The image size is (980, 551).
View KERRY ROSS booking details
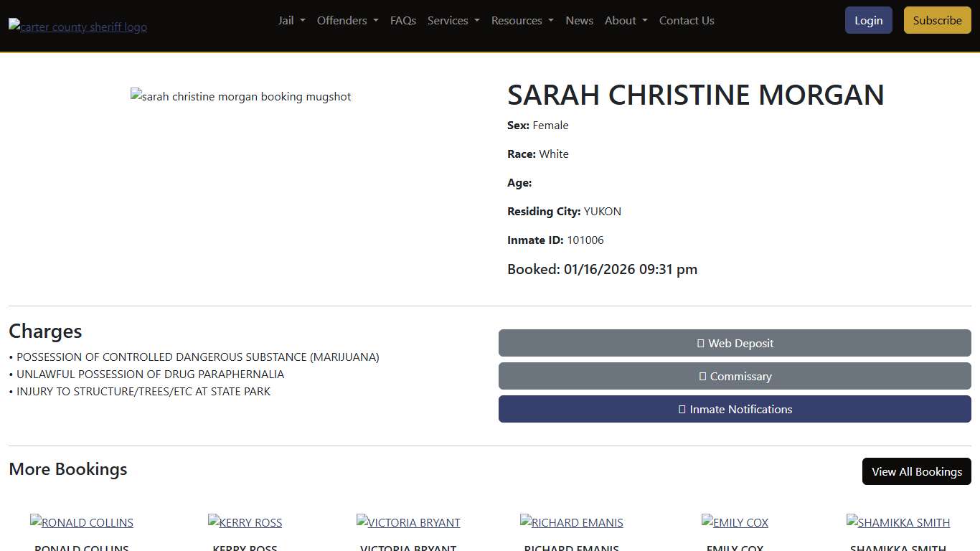pos(245,522)
